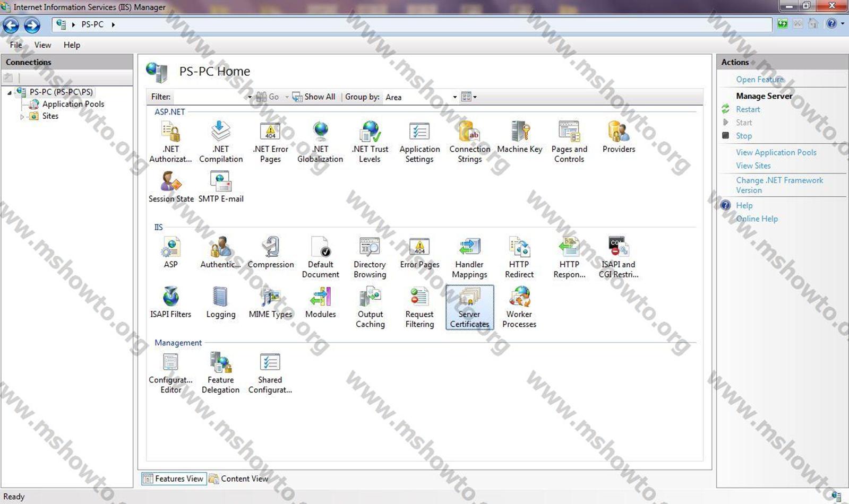Viewport: 849px width, 504px height.
Task: Open the Session State feature
Action: click(171, 187)
